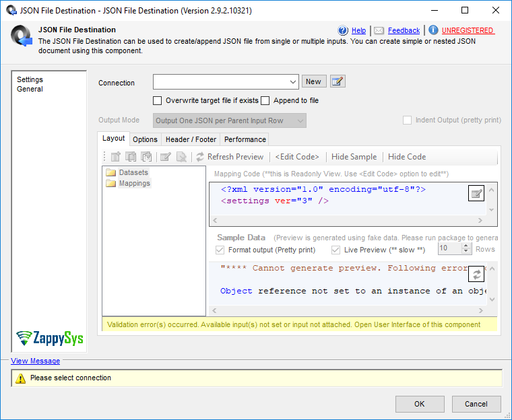512x420 pixels.
Task: Select Settings in the left panel
Action: click(x=30, y=79)
